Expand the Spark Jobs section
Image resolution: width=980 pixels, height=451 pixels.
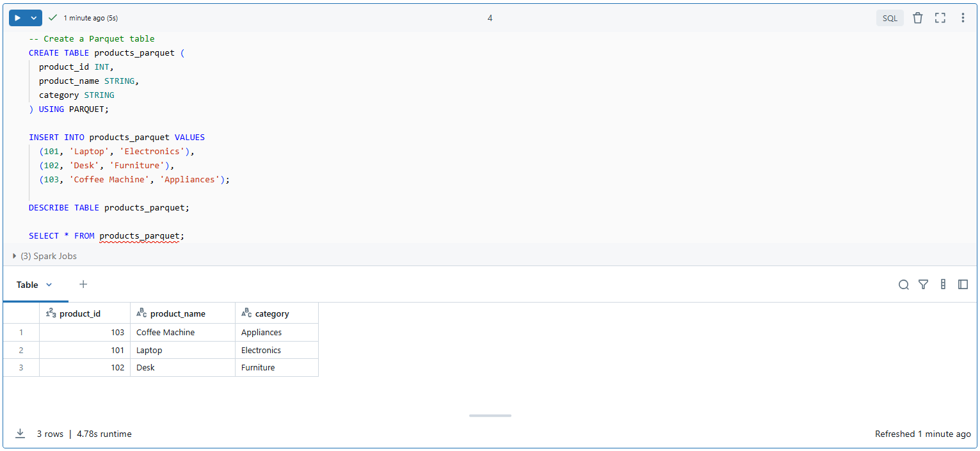click(15, 256)
